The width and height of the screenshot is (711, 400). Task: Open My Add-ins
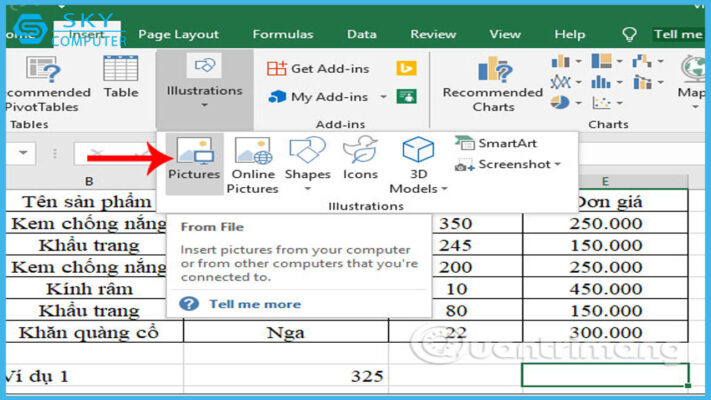pyautogui.click(x=318, y=97)
